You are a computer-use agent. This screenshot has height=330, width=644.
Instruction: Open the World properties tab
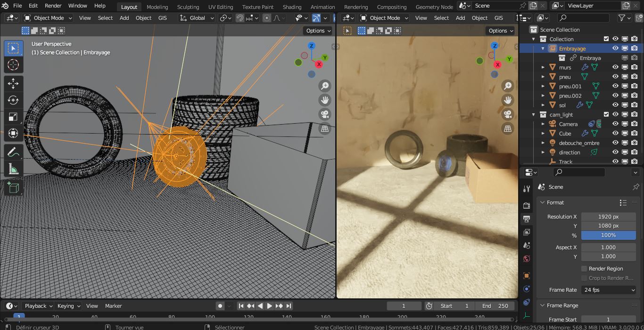coord(527,259)
